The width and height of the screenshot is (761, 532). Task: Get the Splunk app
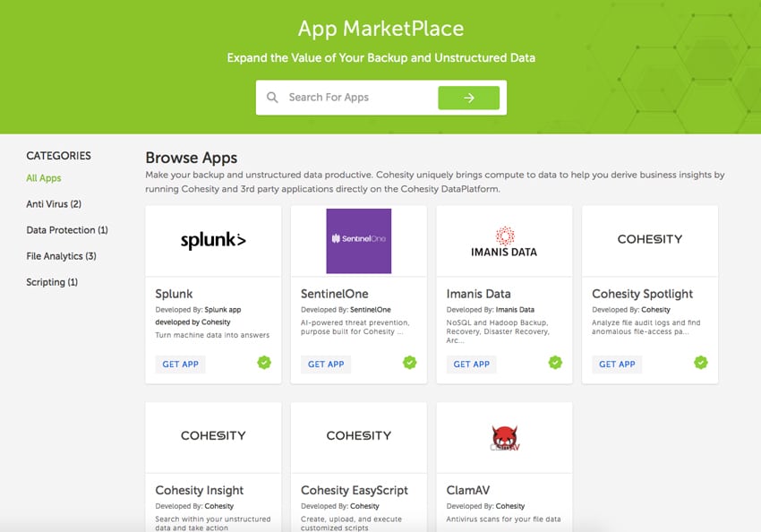pyautogui.click(x=181, y=364)
